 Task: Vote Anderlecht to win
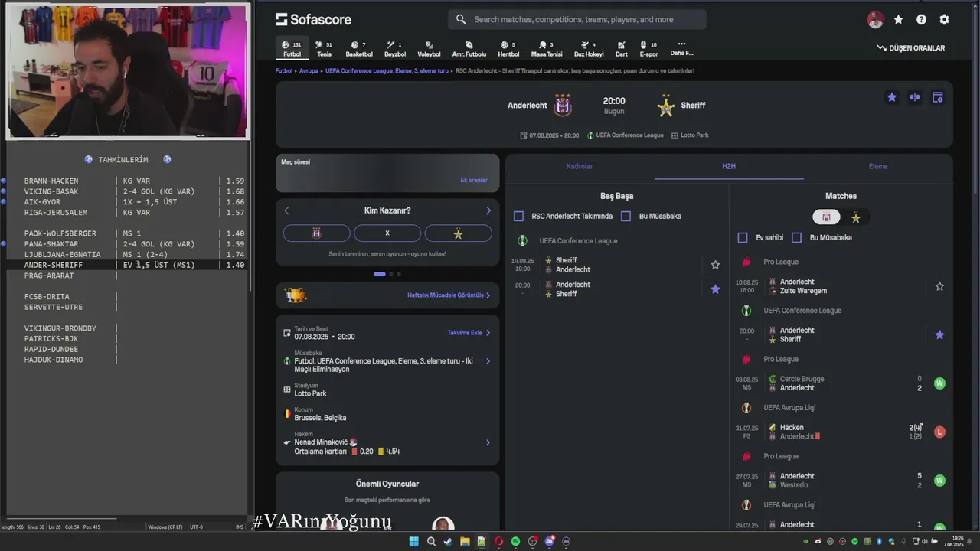316,233
